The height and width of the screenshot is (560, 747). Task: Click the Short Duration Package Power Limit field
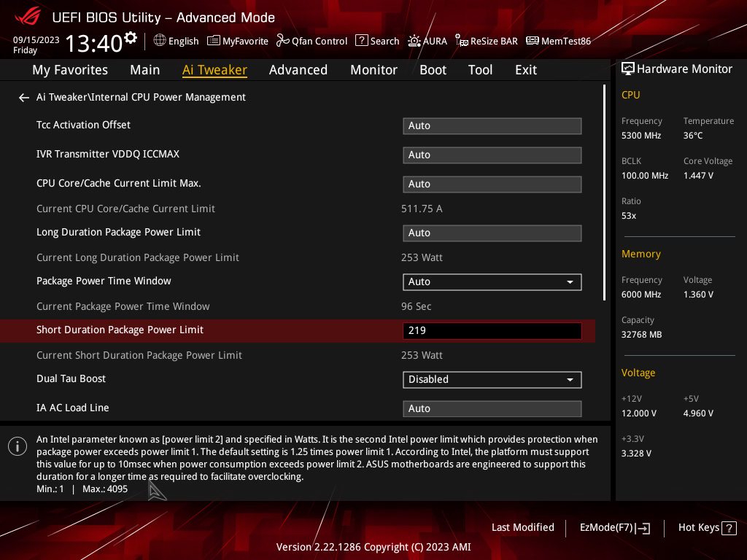pyautogui.click(x=492, y=331)
